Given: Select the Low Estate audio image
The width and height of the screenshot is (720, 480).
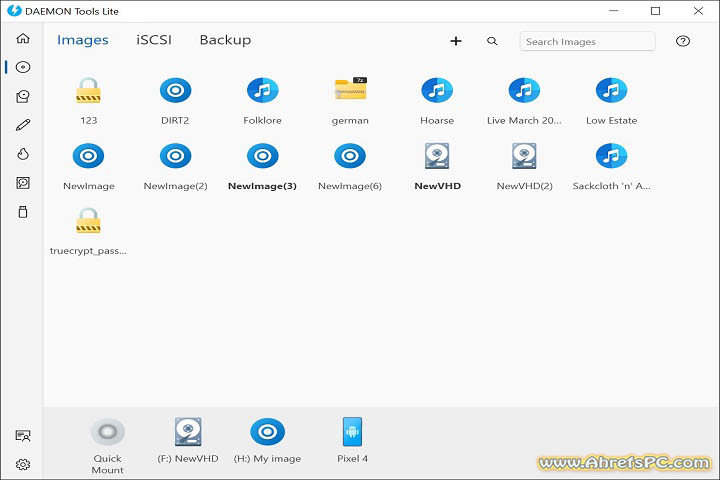Looking at the screenshot, I should click(611, 90).
